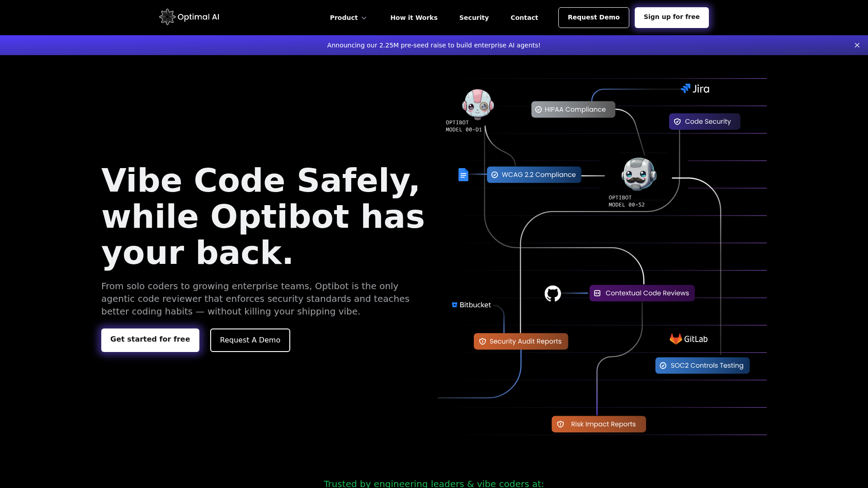868x488 pixels.
Task: Click the GitLab fox logo
Action: (675, 339)
